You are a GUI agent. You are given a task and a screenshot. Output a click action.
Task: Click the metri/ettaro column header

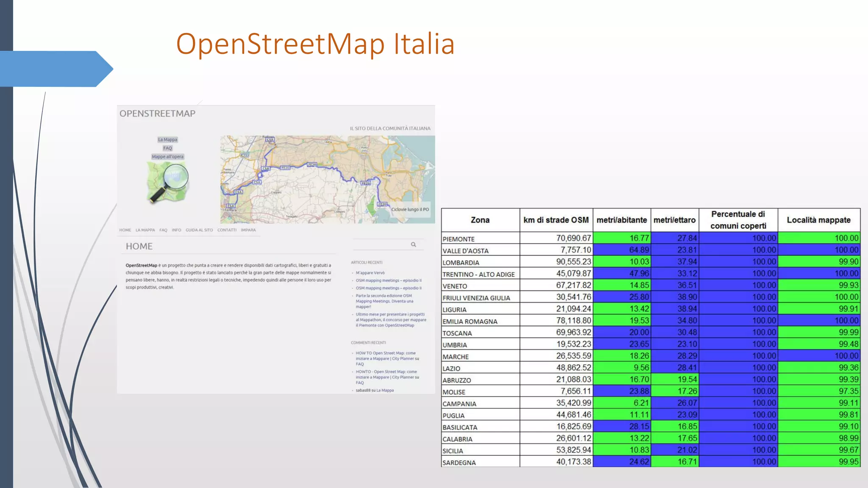click(x=675, y=220)
